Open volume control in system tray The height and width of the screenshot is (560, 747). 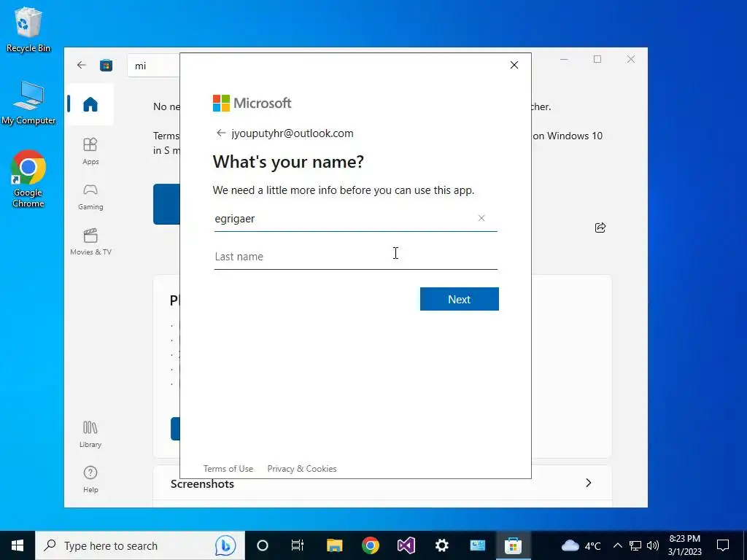click(653, 545)
